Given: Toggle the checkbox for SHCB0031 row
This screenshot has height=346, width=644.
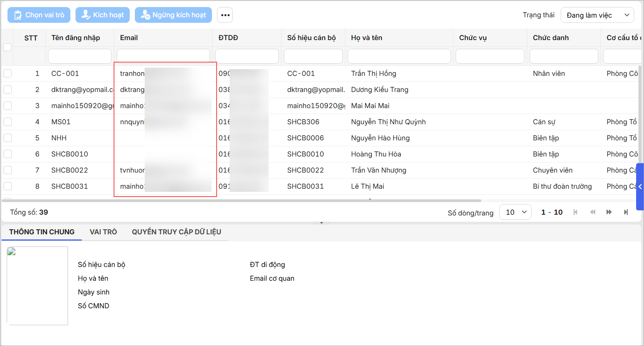Looking at the screenshot, I should coord(8,186).
